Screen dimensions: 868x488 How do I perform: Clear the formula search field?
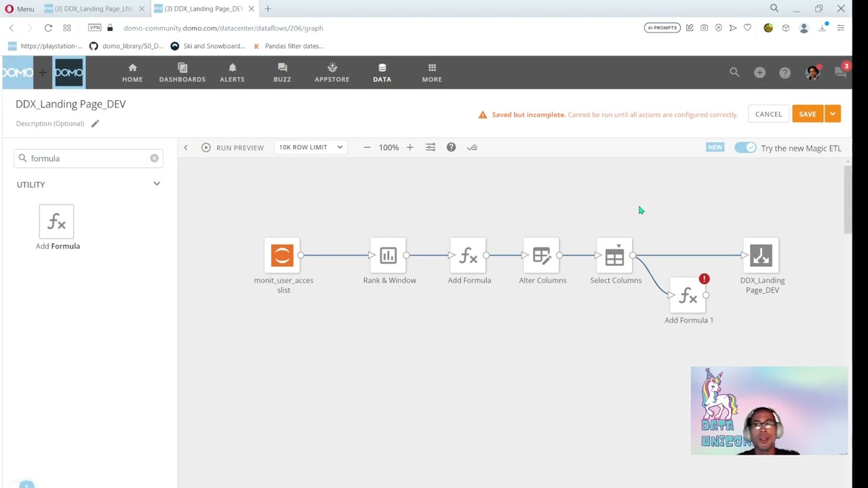[x=154, y=158]
